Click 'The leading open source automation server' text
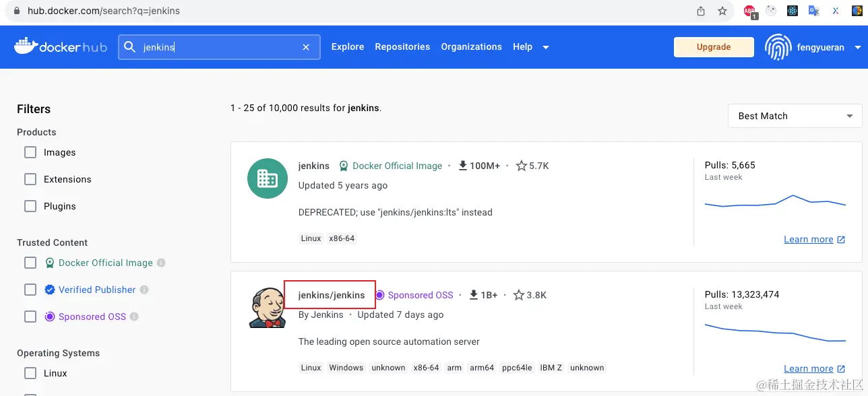This screenshot has height=396, width=868. tap(389, 341)
